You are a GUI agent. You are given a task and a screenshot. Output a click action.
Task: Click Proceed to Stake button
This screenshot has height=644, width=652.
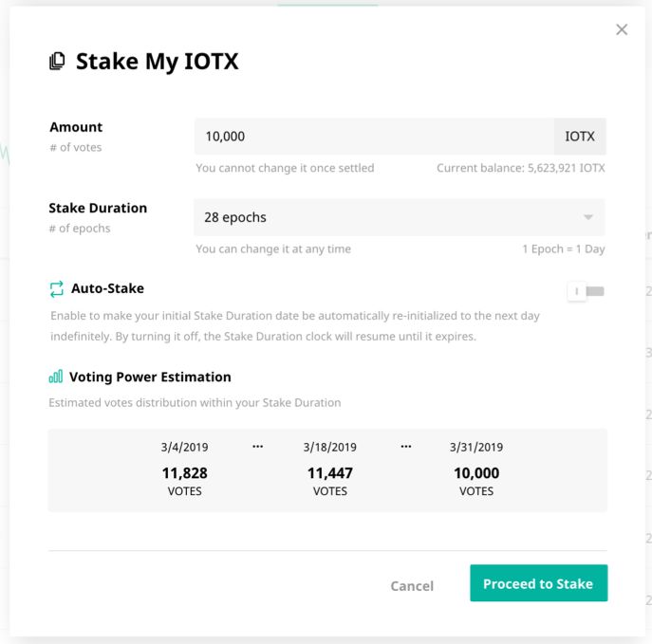(x=538, y=583)
